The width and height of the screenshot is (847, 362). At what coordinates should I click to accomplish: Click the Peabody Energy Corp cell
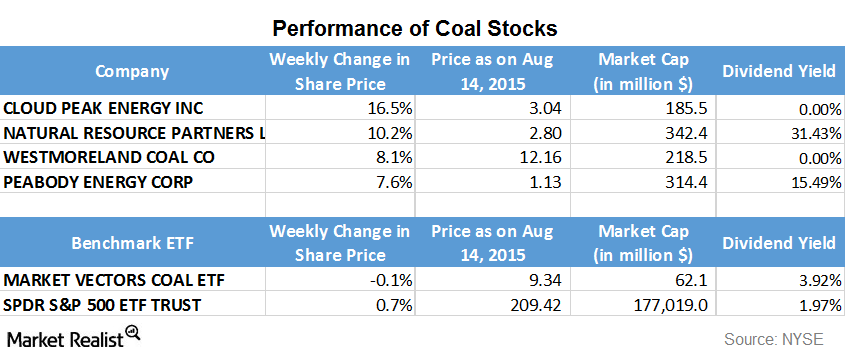point(132,182)
